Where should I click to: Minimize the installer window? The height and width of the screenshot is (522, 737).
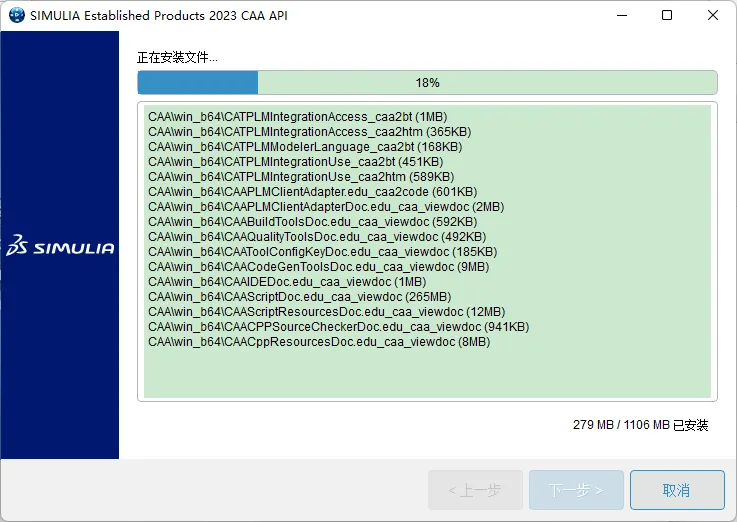[x=622, y=15]
